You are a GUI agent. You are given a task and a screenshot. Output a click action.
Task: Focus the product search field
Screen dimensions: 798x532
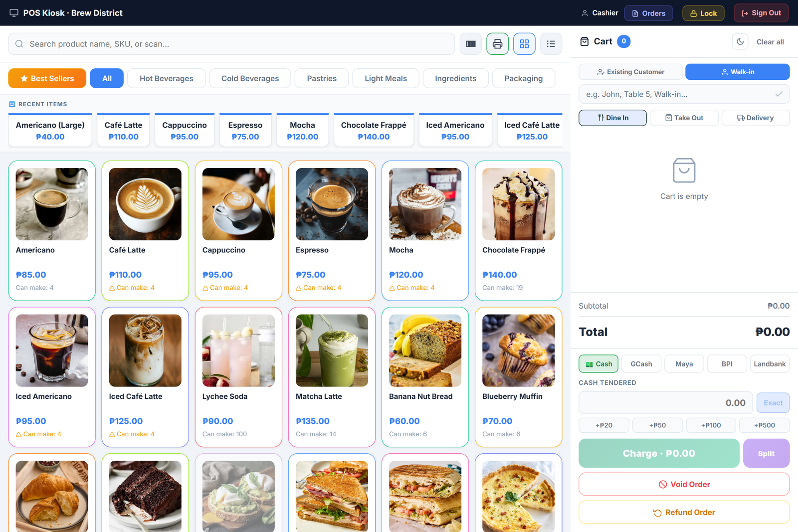click(x=231, y=44)
